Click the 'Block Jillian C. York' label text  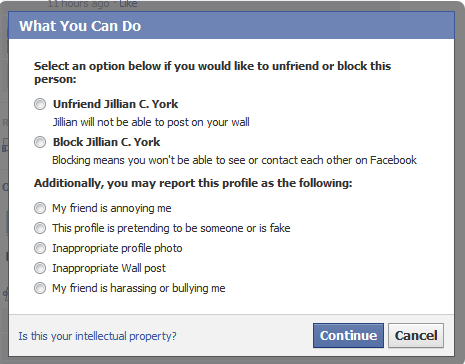(x=106, y=142)
